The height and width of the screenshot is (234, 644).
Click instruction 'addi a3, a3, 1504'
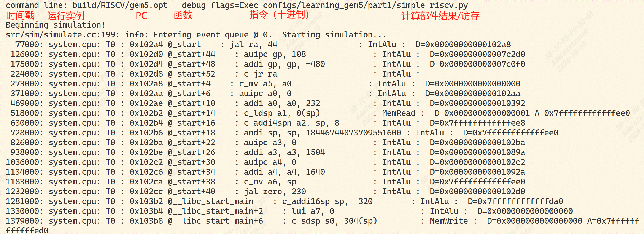pyautogui.click(x=284, y=152)
